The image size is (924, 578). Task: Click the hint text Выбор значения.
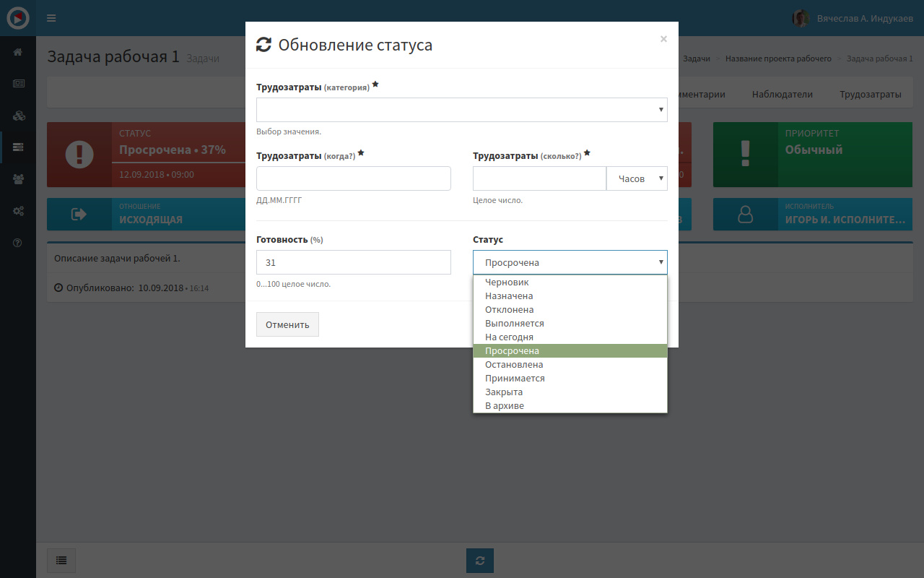point(289,131)
